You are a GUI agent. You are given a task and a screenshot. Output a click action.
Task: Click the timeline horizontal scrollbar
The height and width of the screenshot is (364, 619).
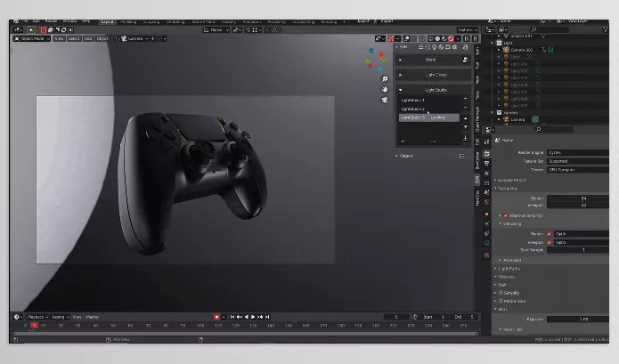pyautogui.click(x=245, y=334)
